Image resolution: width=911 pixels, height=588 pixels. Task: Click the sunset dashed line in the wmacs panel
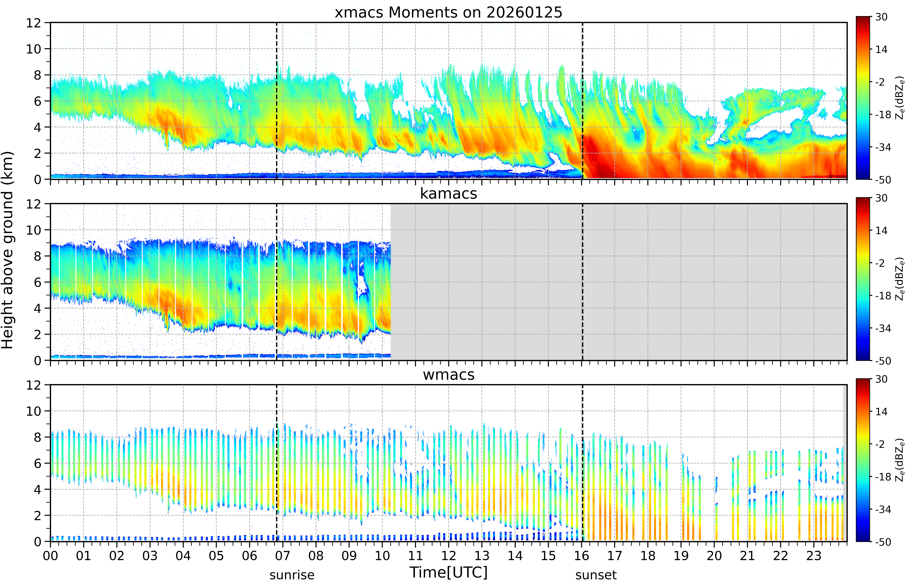point(582,463)
